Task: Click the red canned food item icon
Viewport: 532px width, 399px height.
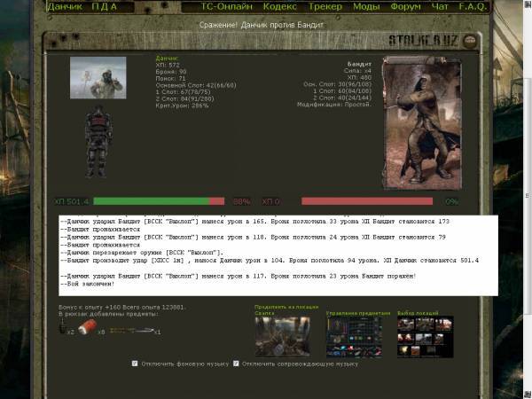Action: [89, 329]
